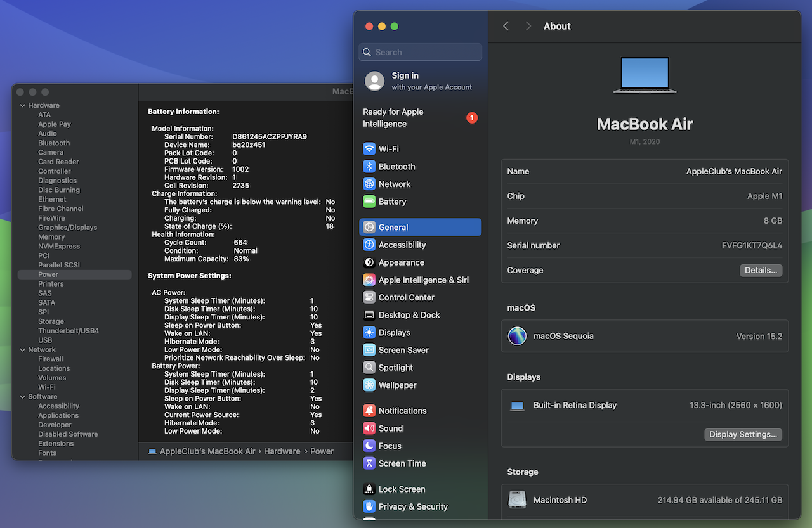Select Memory in System Information sidebar
This screenshot has width=812, height=528.
(51, 237)
